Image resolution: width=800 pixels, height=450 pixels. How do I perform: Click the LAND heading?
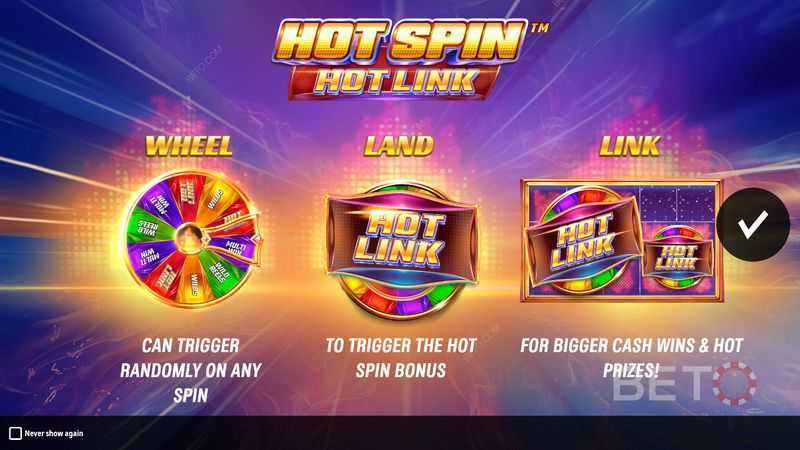click(398, 146)
